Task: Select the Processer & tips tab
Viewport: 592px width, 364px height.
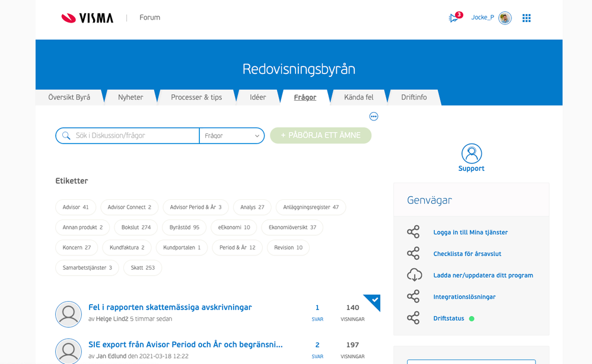Action: coord(196,97)
